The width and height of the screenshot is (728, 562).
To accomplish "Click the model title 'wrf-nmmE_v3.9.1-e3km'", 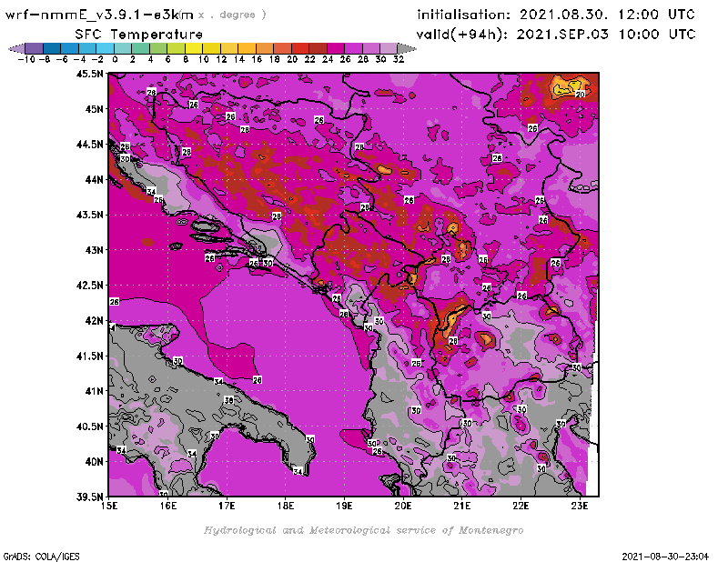I will 99,15.
